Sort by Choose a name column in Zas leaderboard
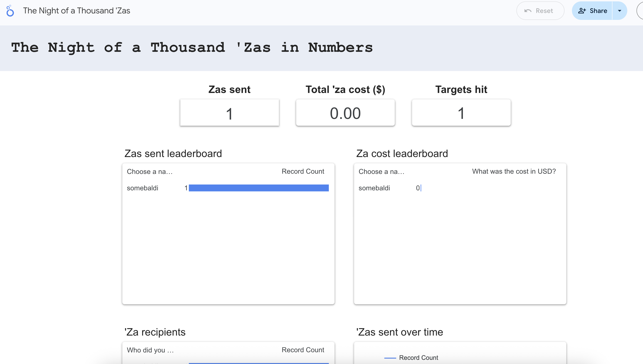The height and width of the screenshot is (364, 643). point(150,172)
